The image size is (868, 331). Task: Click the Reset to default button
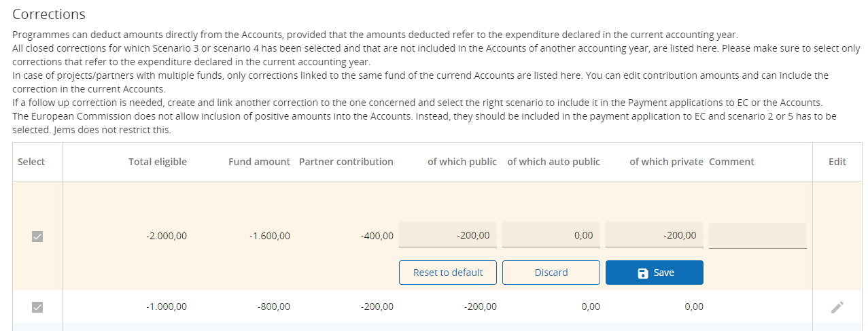(x=448, y=273)
